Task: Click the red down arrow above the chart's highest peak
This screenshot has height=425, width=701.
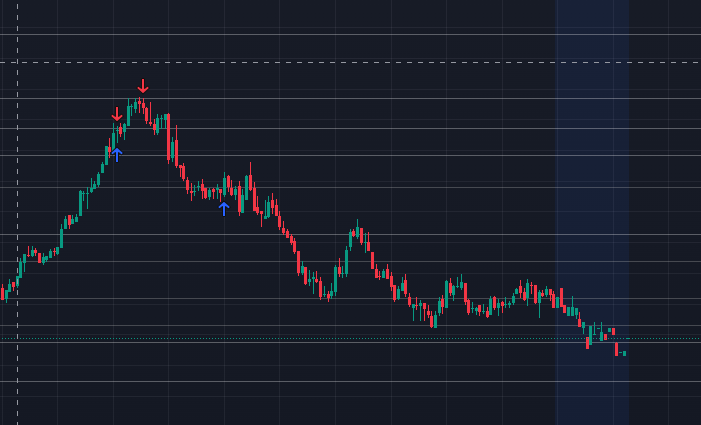Action: click(143, 87)
